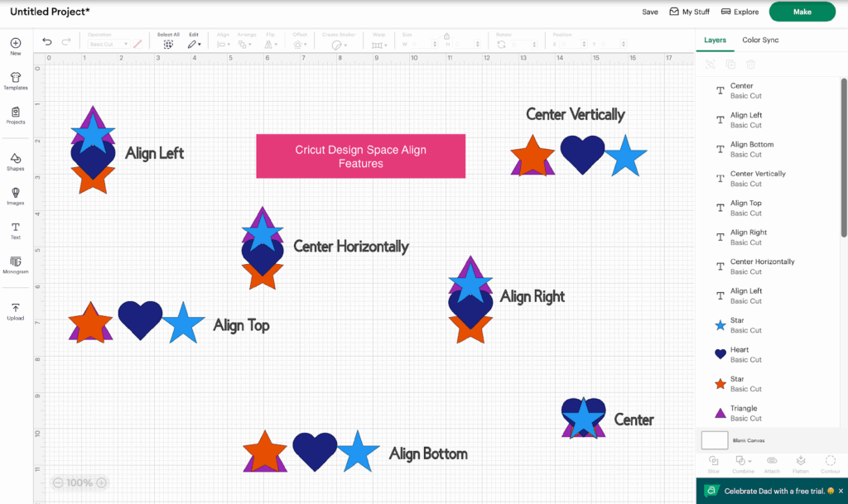Select the blue Star layer
The image size is (848, 504).
[x=768, y=325]
